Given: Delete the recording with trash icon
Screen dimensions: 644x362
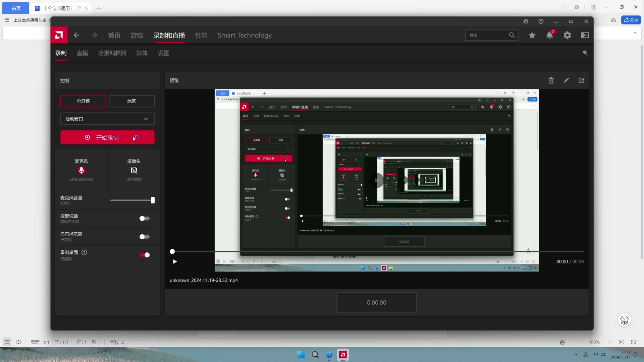Looking at the screenshot, I should tap(551, 80).
